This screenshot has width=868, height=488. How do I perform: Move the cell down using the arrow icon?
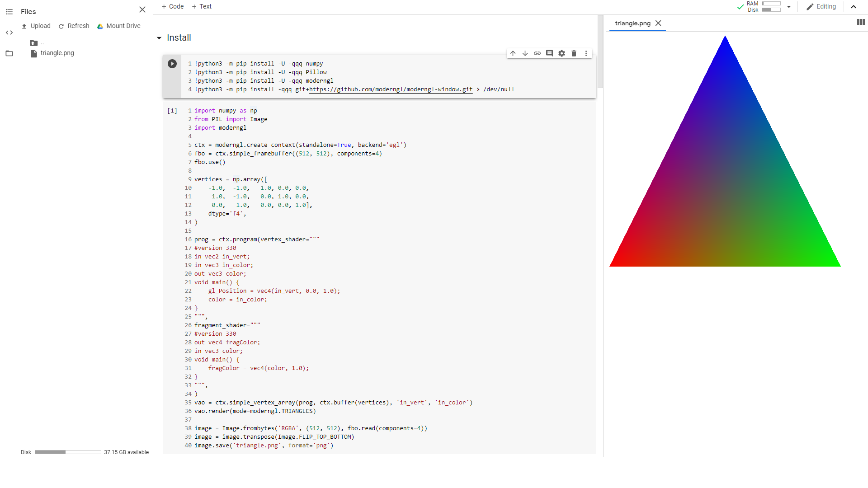(525, 53)
